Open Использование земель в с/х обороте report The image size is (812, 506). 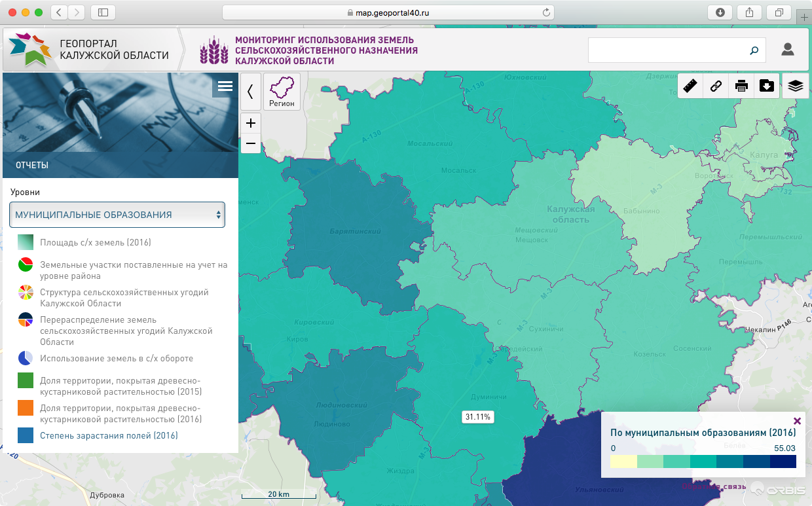pyautogui.click(x=117, y=358)
